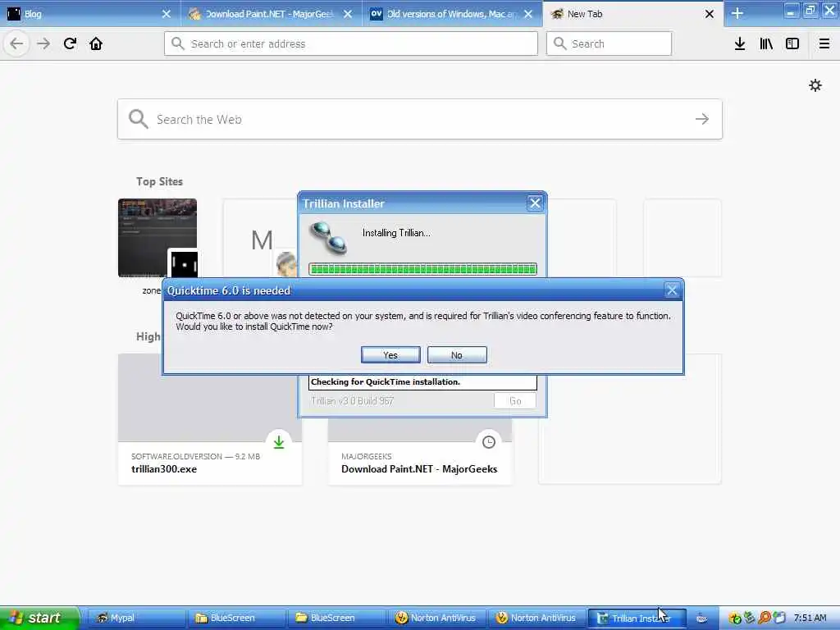Open the Library bookmarks icon
840x630 pixels.
pos(766,43)
